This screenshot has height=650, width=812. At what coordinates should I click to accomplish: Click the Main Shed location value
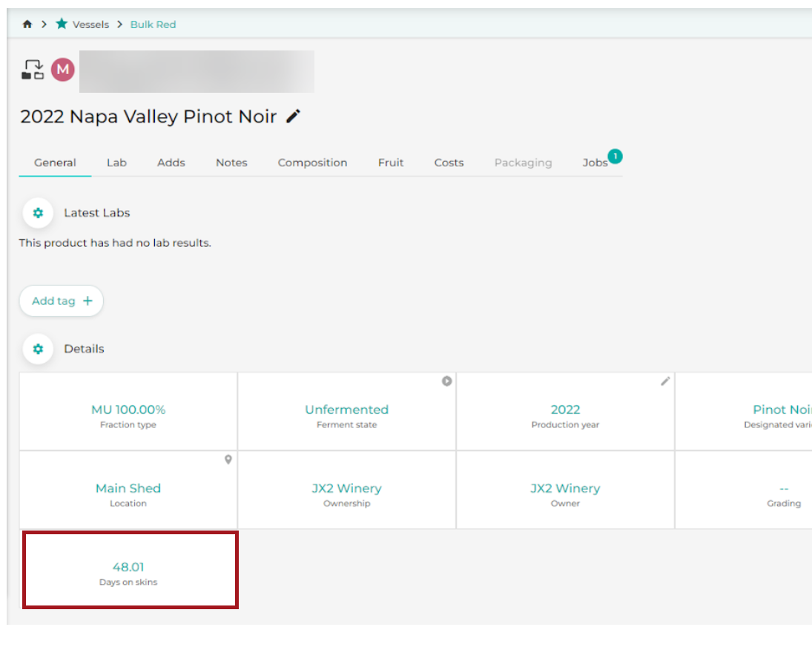click(x=128, y=488)
